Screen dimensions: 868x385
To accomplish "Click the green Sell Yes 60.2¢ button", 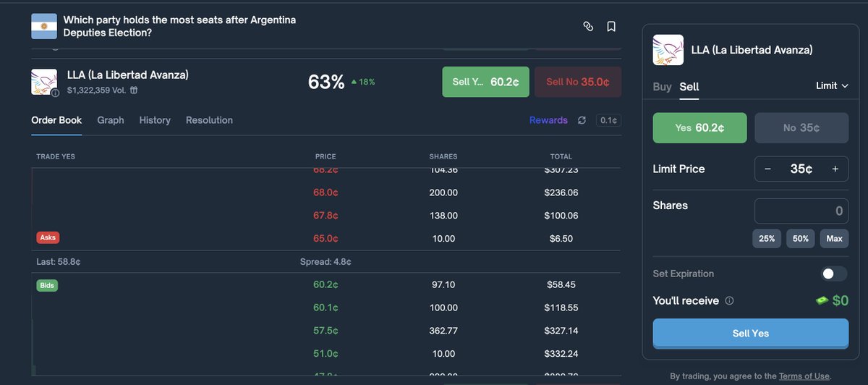I will click(x=485, y=82).
